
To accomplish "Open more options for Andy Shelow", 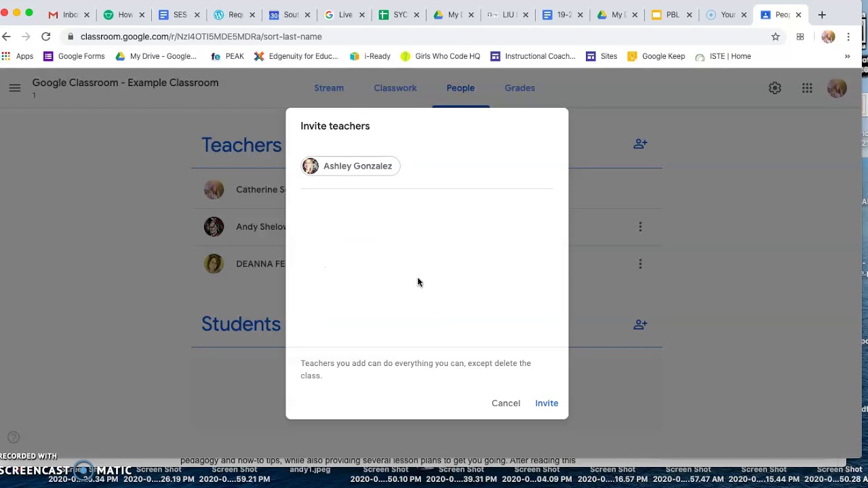I will (640, 227).
